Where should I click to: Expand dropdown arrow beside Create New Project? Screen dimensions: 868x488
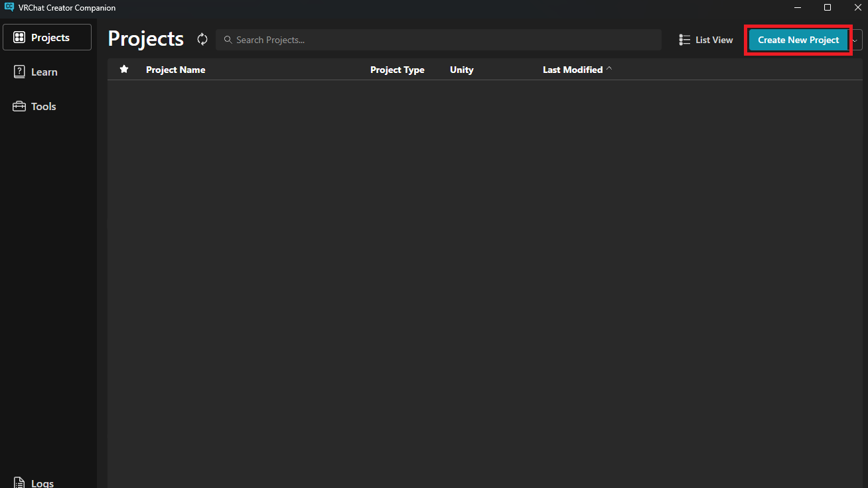[x=855, y=40]
